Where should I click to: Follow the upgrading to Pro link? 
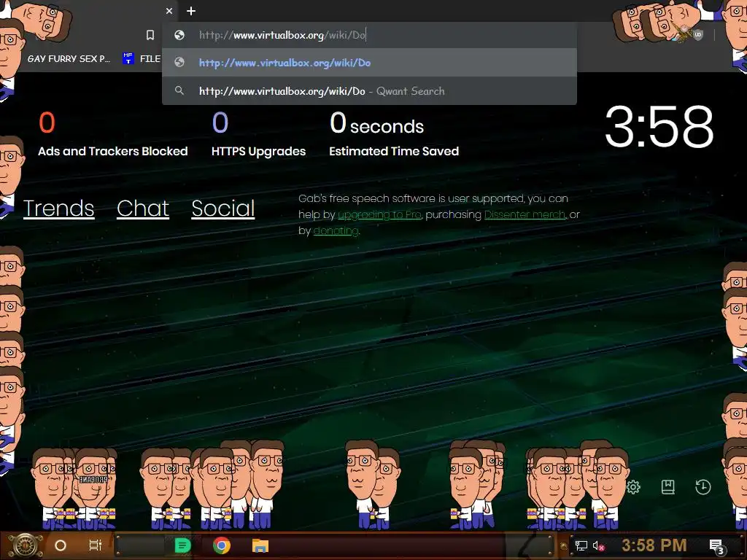379,215
